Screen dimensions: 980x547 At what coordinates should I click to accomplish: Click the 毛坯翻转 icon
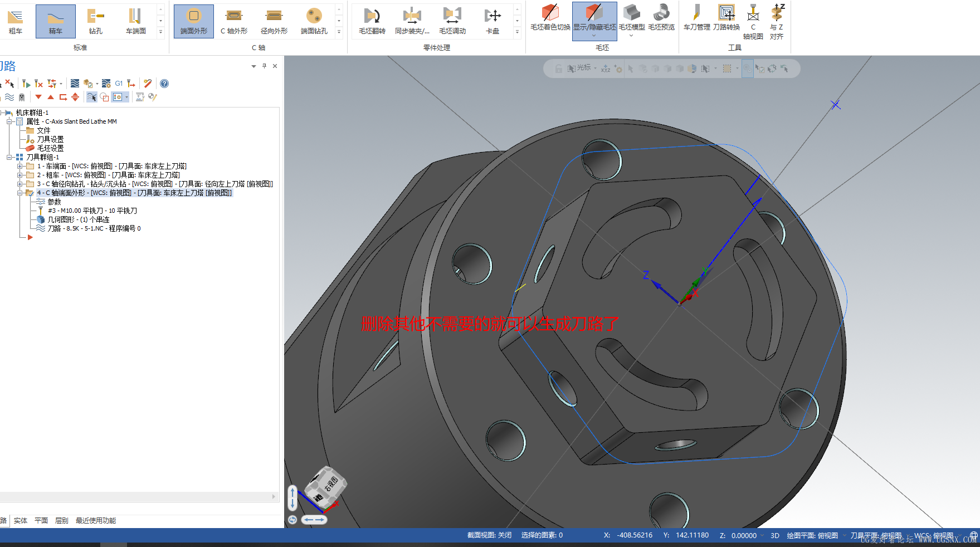click(x=372, y=21)
